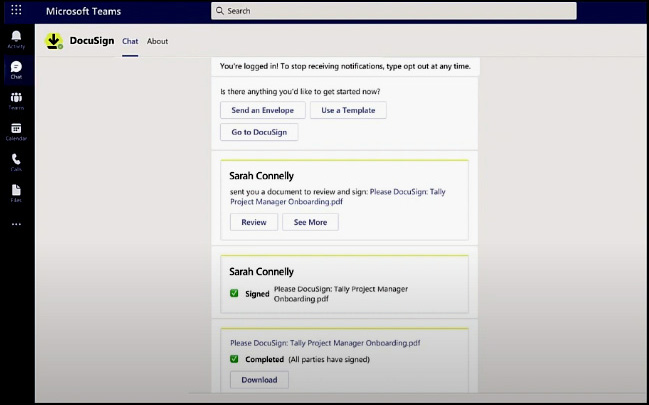Click the DocuSign title text
Viewport: 649px width, 405px height.
coord(92,41)
